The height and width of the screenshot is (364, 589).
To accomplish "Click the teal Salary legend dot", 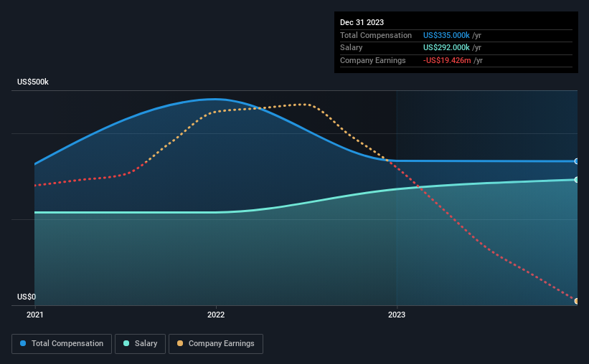I will tap(126, 343).
